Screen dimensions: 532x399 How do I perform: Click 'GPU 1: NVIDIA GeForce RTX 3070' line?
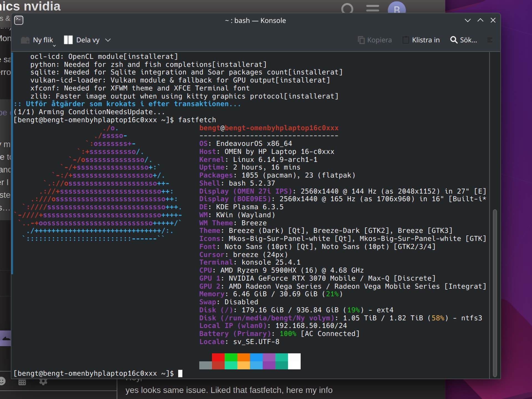(x=318, y=278)
